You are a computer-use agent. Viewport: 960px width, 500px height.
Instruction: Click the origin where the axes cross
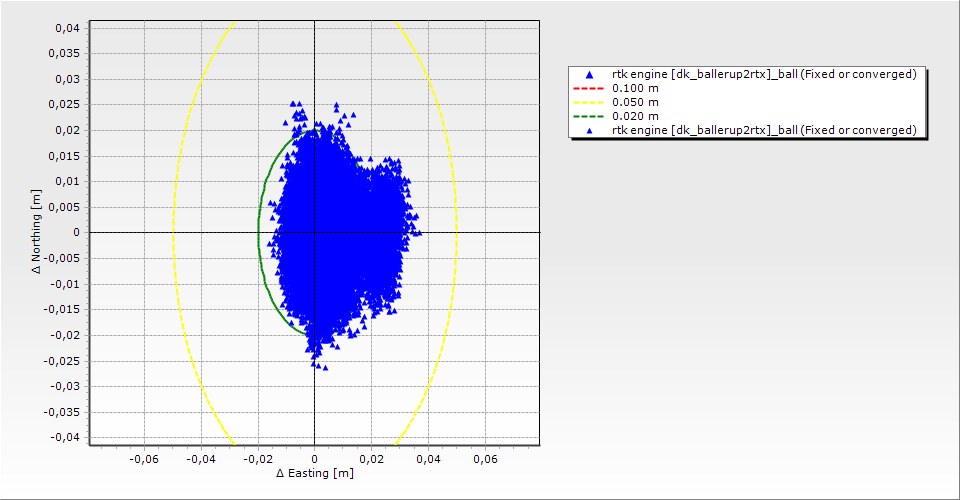pos(315,233)
